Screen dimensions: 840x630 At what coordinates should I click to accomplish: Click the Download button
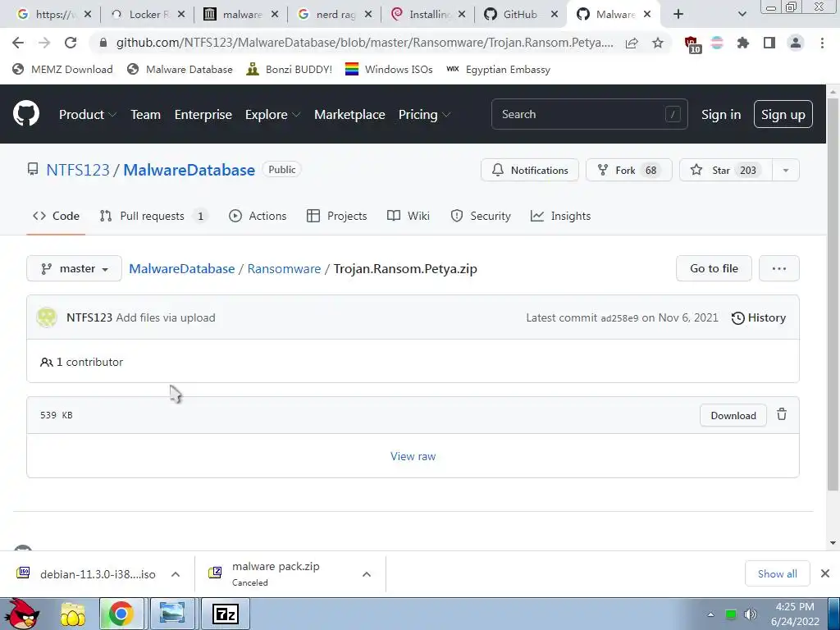(x=733, y=415)
